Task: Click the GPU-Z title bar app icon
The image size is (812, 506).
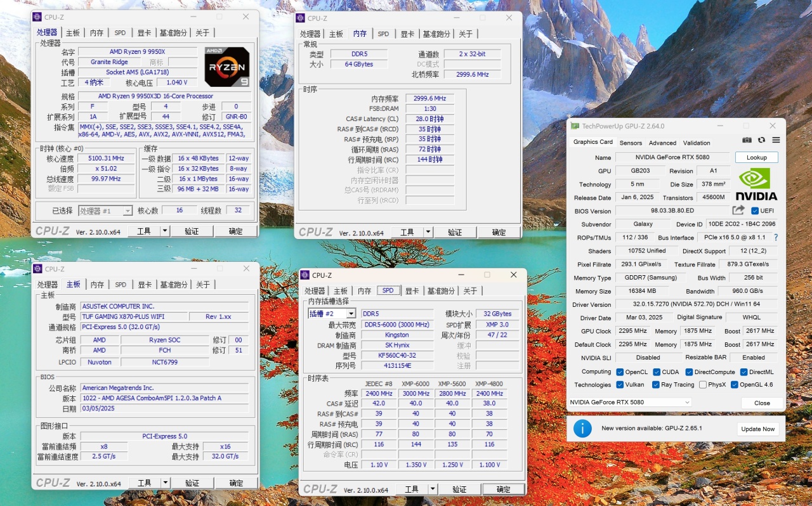Action: (x=575, y=126)
